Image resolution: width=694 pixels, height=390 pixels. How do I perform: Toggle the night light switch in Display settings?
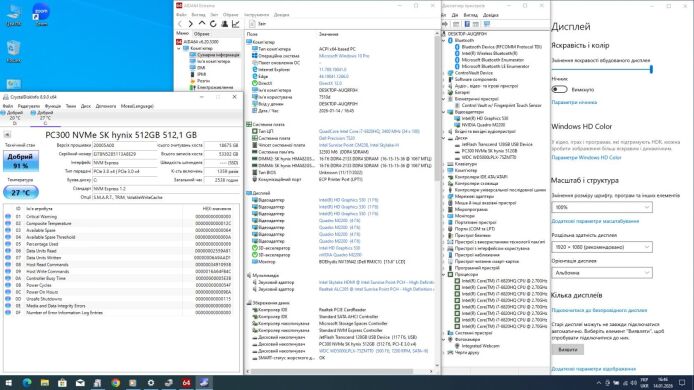tap(559, 89)
